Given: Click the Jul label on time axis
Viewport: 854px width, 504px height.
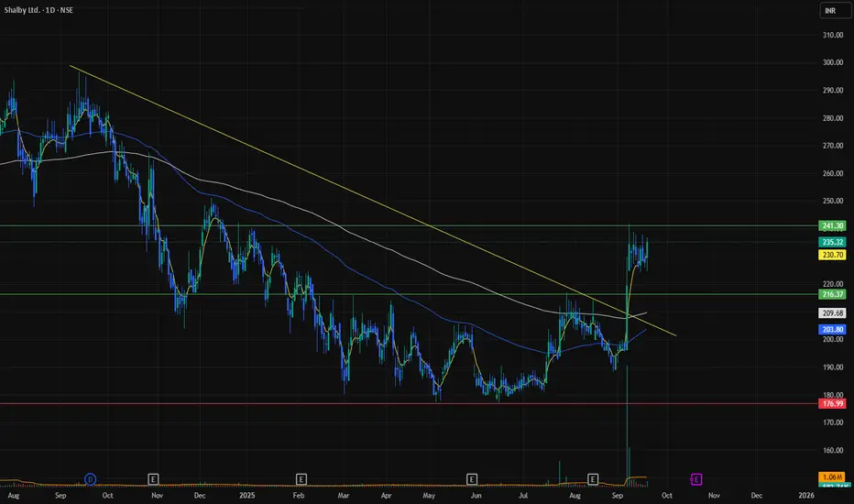Looking at the screenshot, I should (523, 495).
